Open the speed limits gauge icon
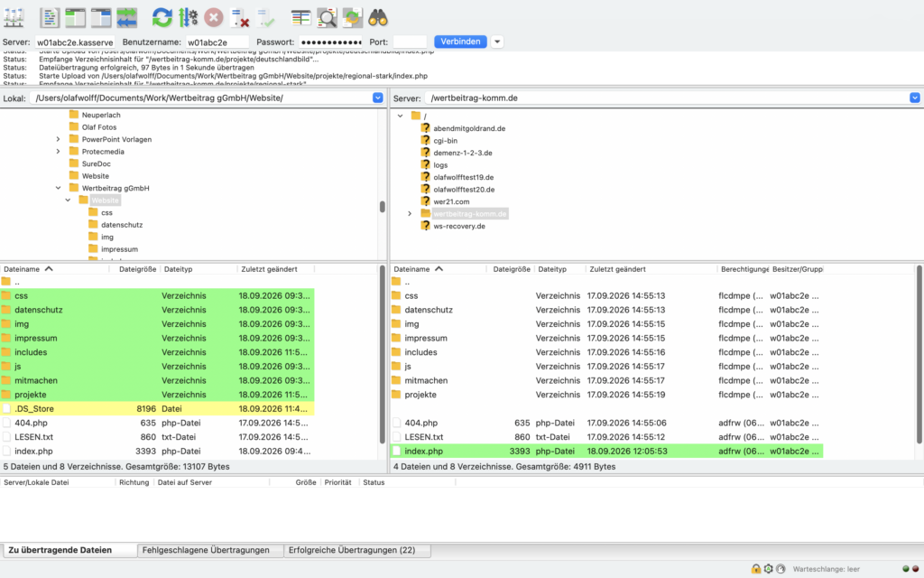The width and height of the screenshot is (924, 578). coord(781,569)
